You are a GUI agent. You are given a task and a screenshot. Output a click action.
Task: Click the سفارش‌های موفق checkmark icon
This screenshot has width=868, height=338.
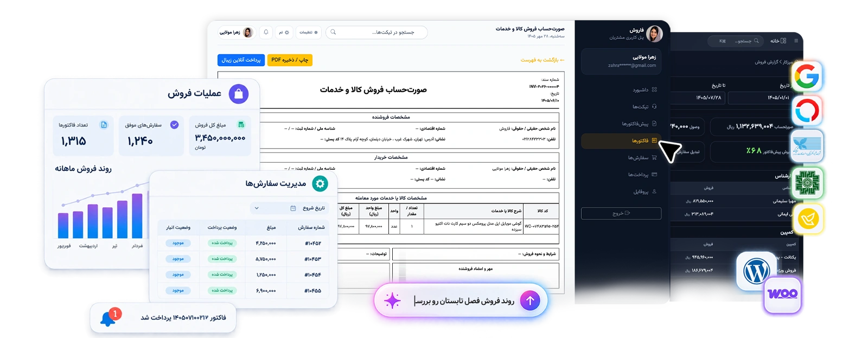click(174, 125)
